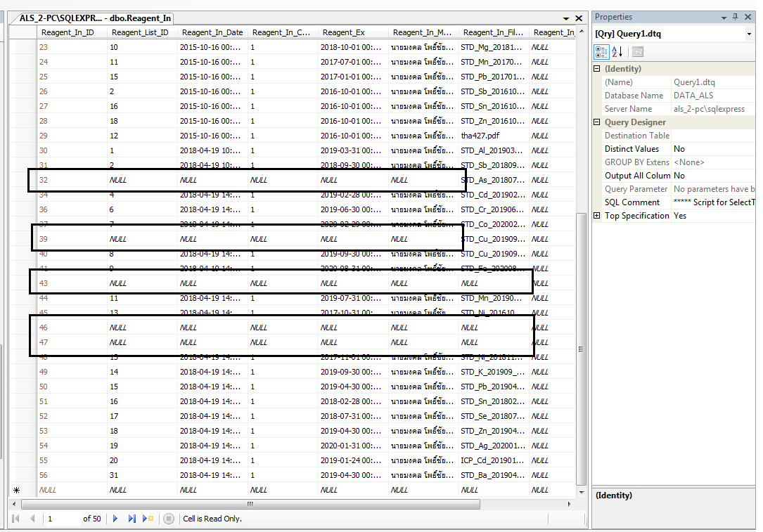
Task: Switch Properties to Categorized view
Action: tap(602, 51)
